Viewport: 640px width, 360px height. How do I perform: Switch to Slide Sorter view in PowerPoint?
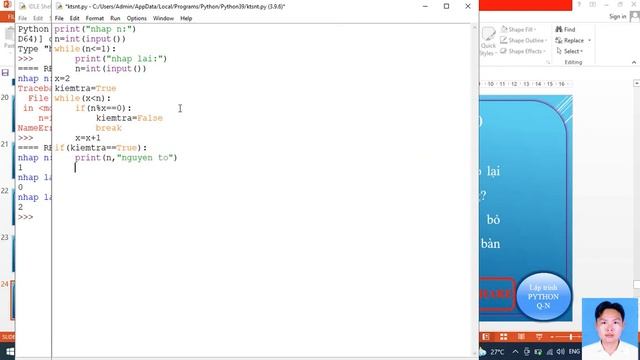tap(504, 337)
